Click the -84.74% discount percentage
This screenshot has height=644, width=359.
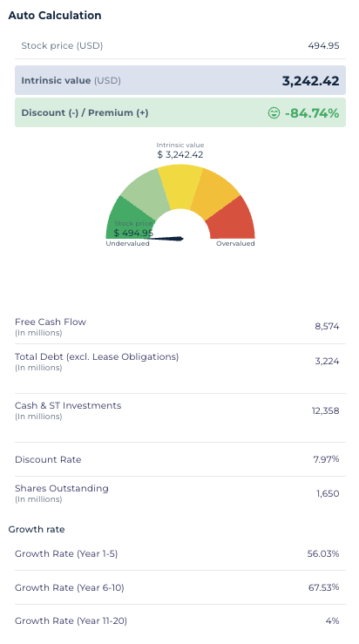(312, 113)
